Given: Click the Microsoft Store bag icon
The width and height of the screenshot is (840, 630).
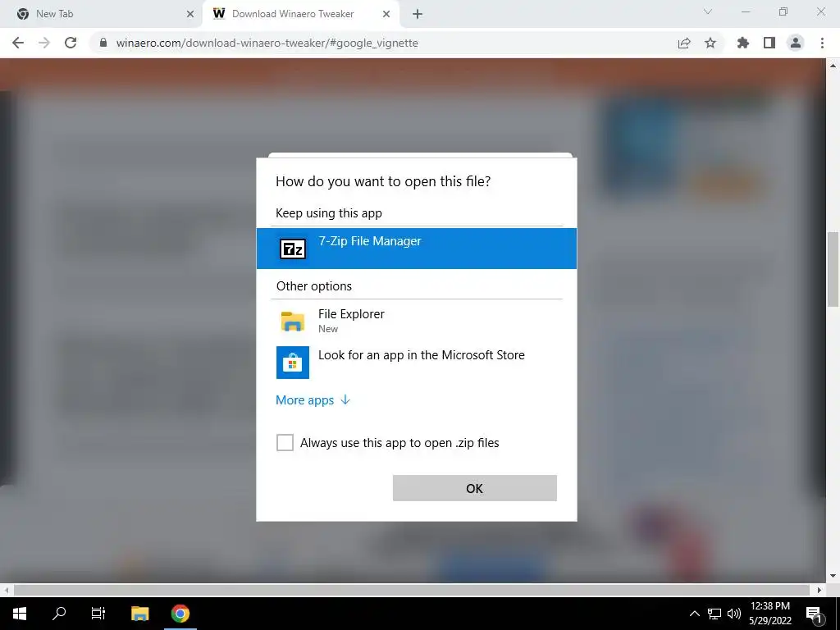Looking at the screenshot, I should (293, 363).
